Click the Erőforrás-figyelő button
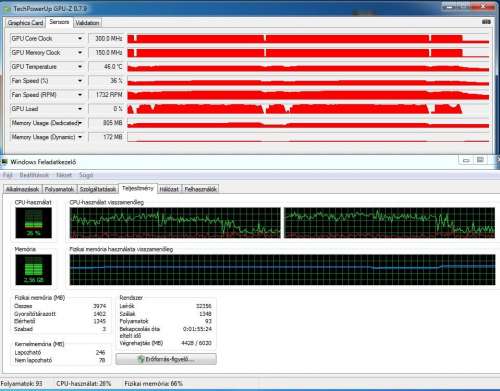Image resolution: width=500 pixels, height=391 pixels. click(x=166, y=359)
